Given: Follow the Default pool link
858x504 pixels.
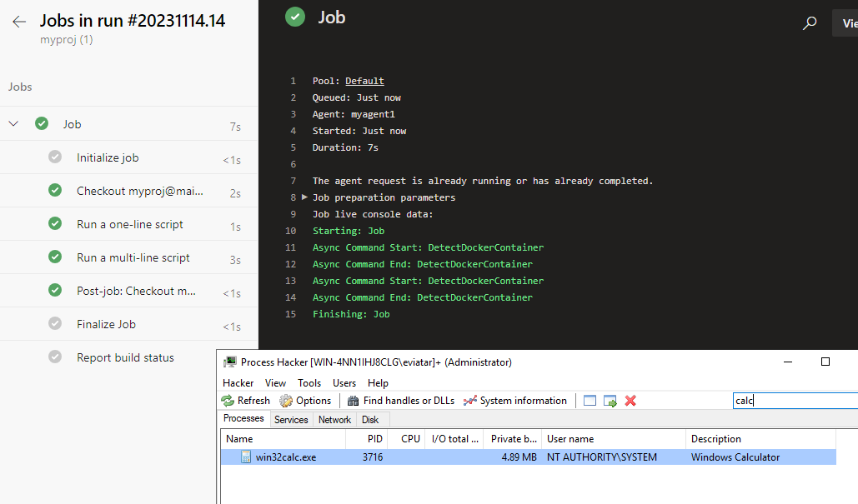Looking at the screenshot, I should click(364, 81).
